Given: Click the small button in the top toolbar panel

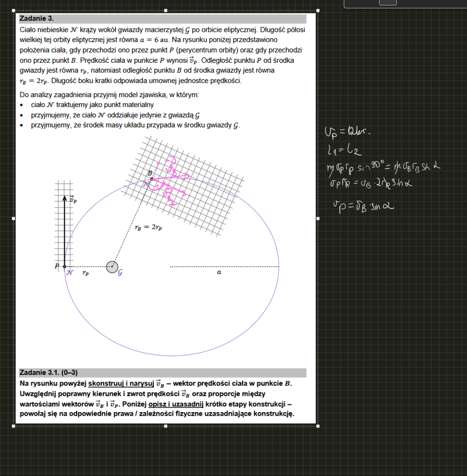Looking at the screenshot, I should coord(388,2).
